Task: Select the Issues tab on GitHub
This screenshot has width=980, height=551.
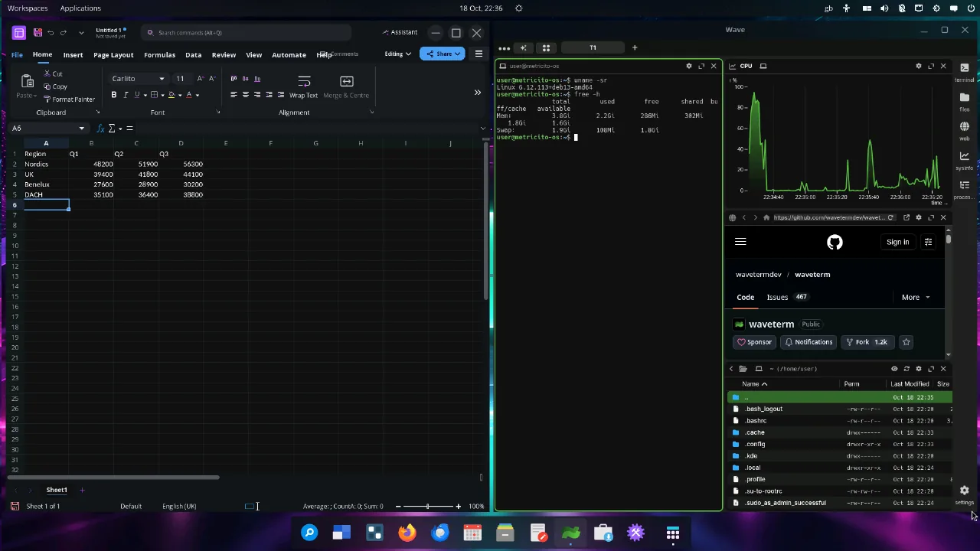Action: (x=787, y=298)
